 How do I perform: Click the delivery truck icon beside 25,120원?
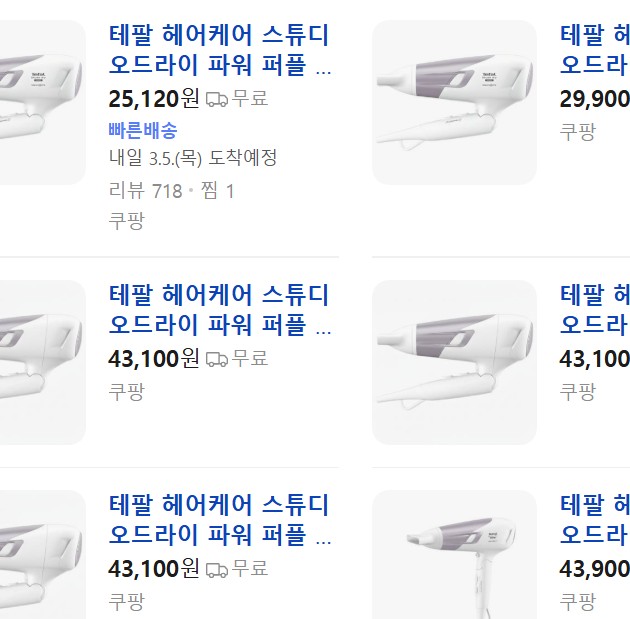point(217,100)
